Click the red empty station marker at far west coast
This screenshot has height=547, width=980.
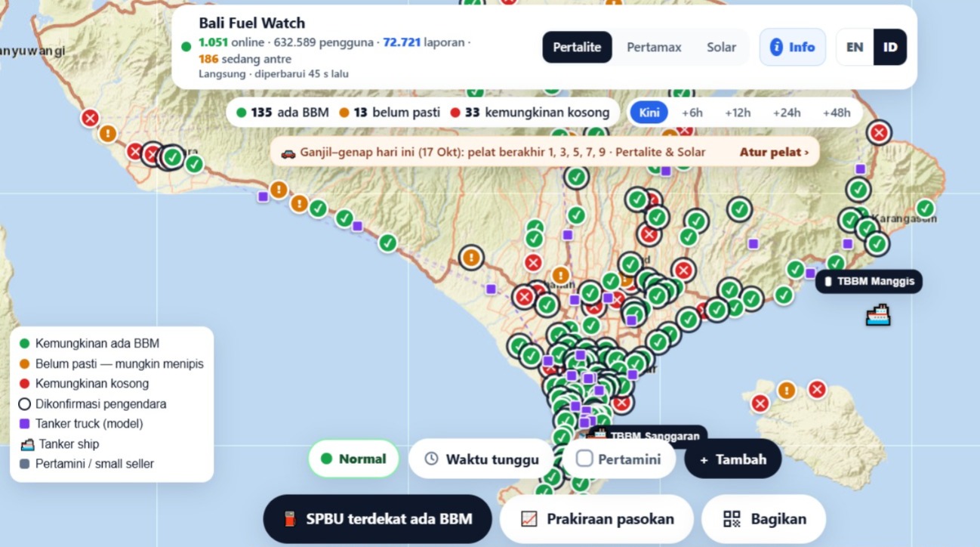pyautogui.click(x=90, y=118)
